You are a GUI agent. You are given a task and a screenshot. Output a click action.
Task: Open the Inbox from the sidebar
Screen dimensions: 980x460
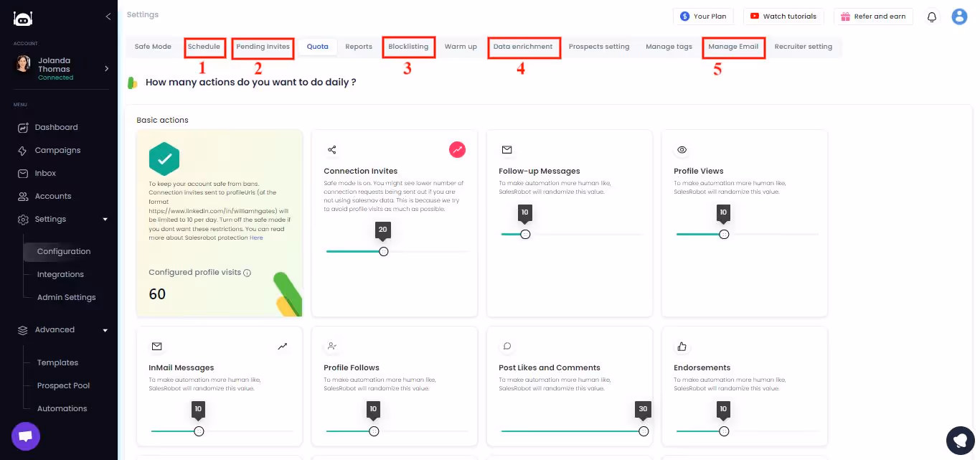(45, 173)
